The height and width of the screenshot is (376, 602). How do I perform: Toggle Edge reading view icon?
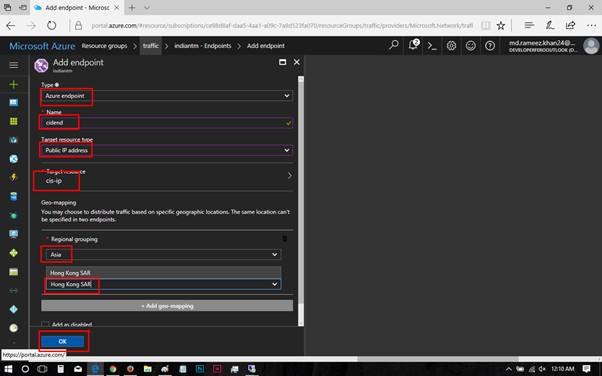[485, 25]
